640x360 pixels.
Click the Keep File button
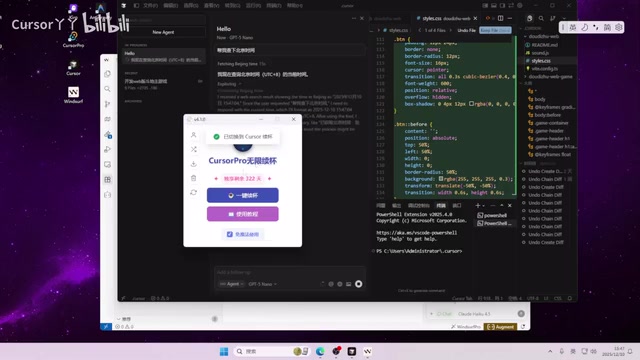pyautogui.click(x=495, y=30)
